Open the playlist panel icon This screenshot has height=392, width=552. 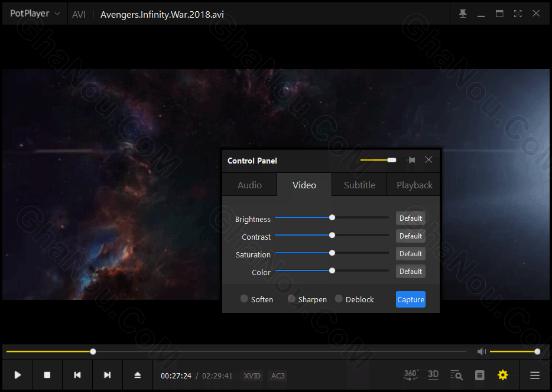(x=479, y=375)
